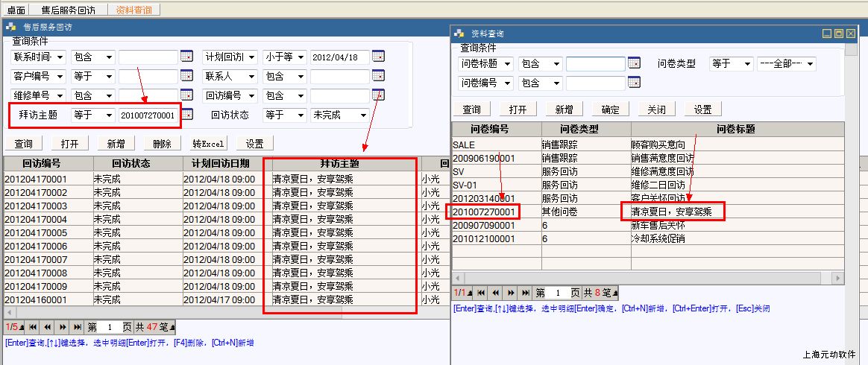Expand the 回访状态 value dropdown showing 未完成
This screenshot has width=868, height=365.
coord(363,115)
